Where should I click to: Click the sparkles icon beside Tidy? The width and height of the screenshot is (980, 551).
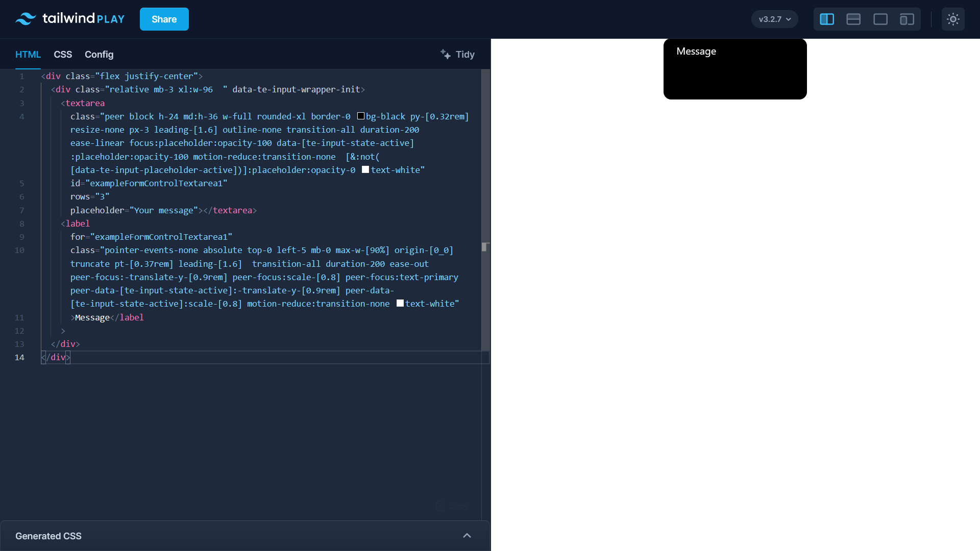(445, 54)
